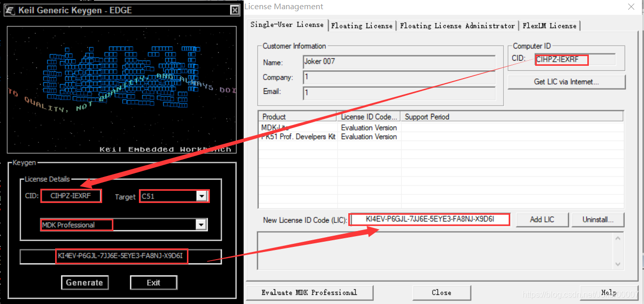Click the Computer ID CID field
This screenshot has height=304, width=644.
tap(575, 59)
